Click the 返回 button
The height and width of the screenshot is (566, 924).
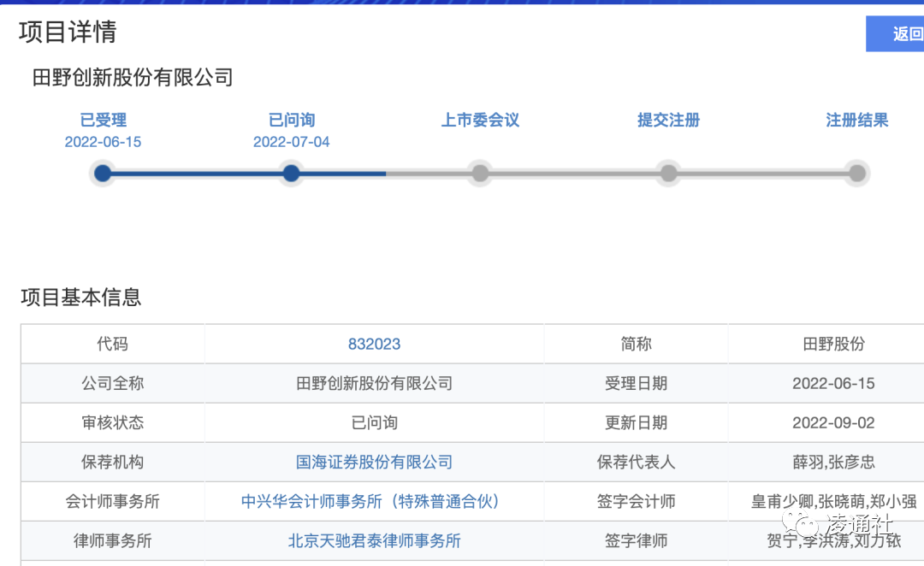coord(896,33)
